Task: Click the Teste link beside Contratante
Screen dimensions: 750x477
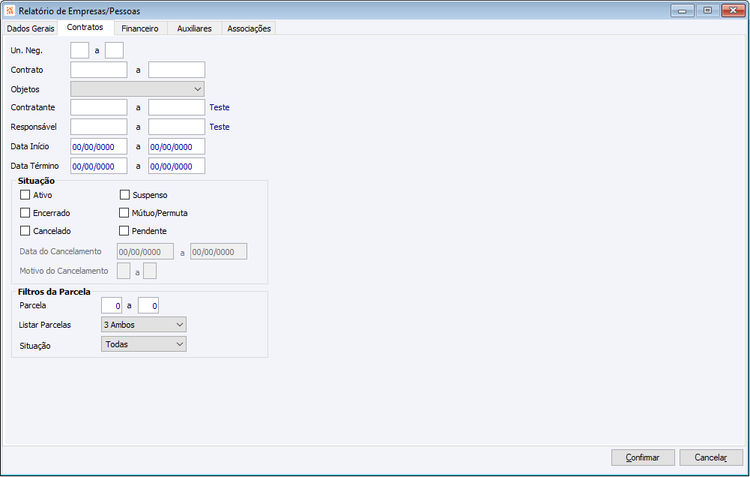Action: pos(219,107)
